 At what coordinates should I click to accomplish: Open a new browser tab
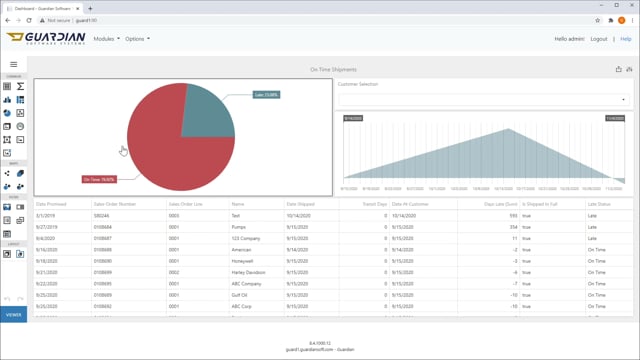coord(90,8)
